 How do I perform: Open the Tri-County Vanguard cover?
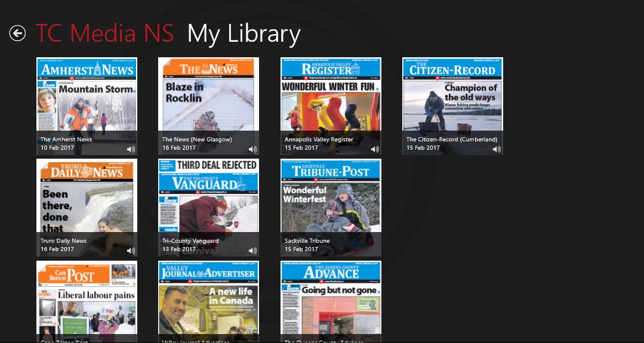(x=209, y=208)
